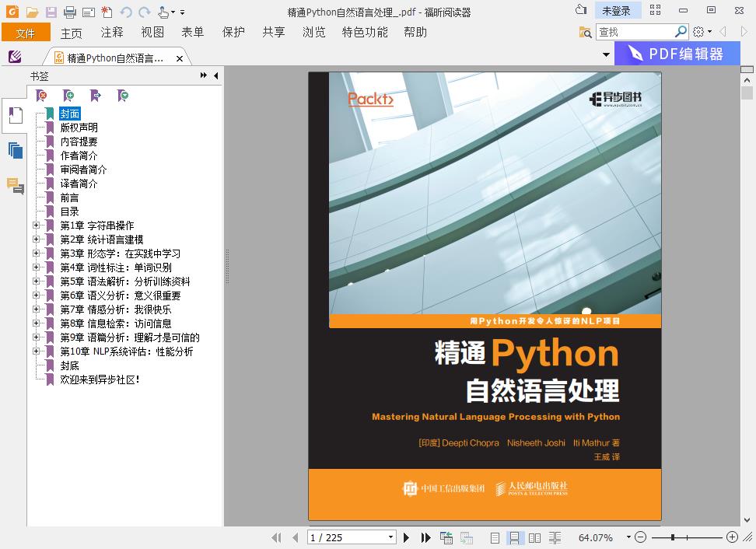
Task: Go to the first page
Action: (276, 537)
